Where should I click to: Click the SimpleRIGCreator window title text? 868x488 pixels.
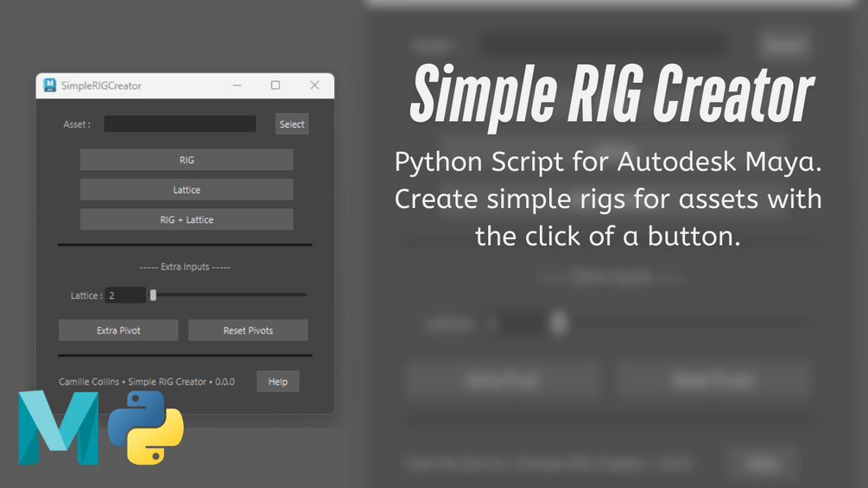(101, 86)
